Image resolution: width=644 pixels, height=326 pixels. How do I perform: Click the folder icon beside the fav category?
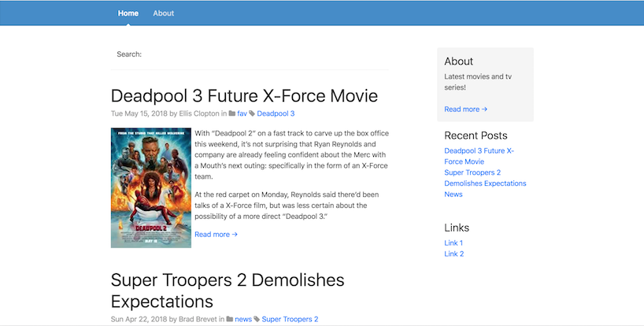pyautogui.click(x=232, y=113)
